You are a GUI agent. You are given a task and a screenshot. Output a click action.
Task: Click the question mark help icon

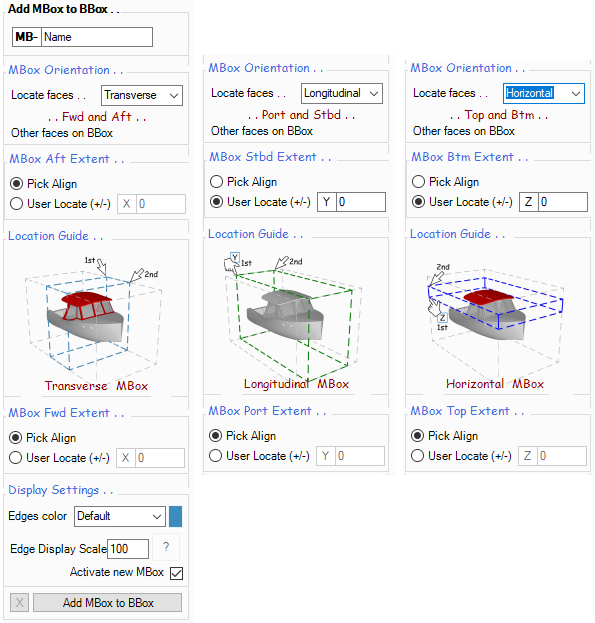(166, 547)
